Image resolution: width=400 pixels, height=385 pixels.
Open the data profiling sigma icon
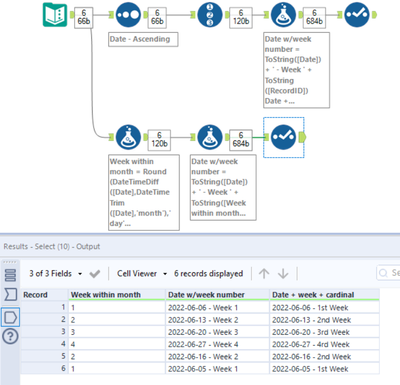pos(11,295)
